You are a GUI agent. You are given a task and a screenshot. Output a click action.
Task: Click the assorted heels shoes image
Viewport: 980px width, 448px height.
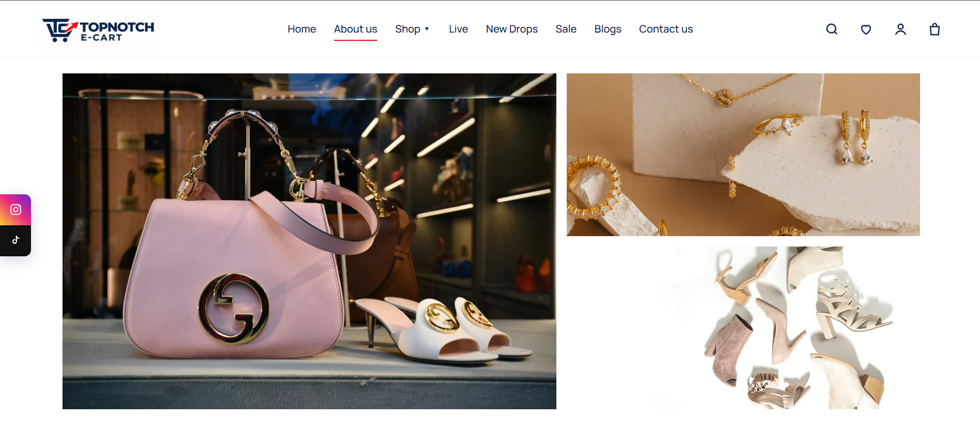pyautogui.click(x=743, y=328)
